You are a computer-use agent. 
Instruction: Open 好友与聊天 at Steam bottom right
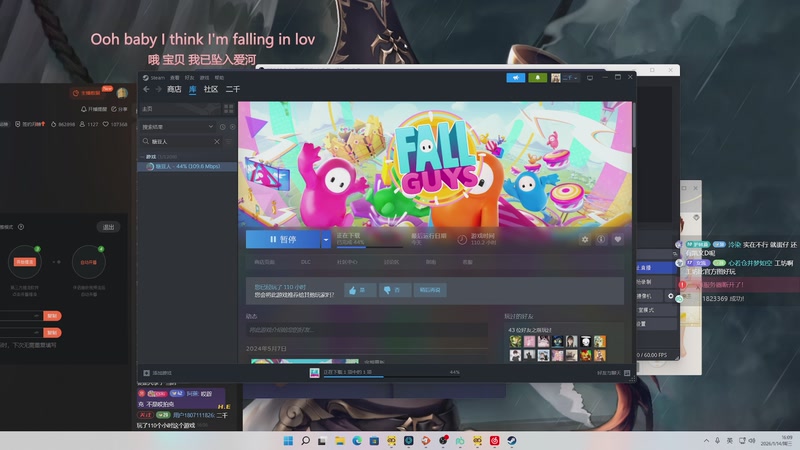coord(614,373)
